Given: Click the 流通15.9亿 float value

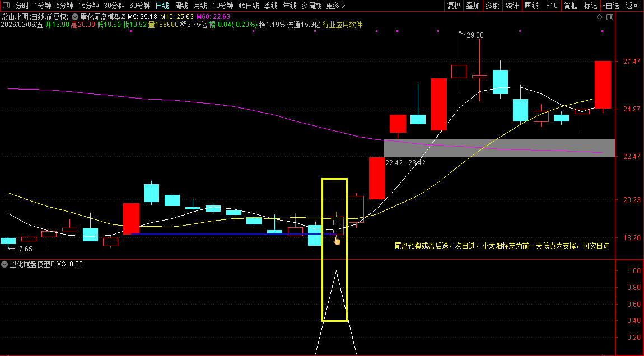Looking at the screenshot, I should 304,25.
